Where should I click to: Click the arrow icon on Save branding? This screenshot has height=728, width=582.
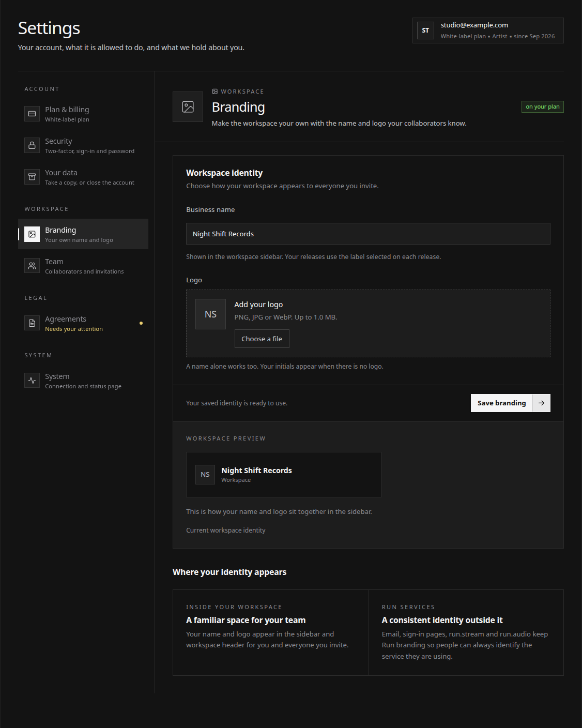[x=541, y=403]
